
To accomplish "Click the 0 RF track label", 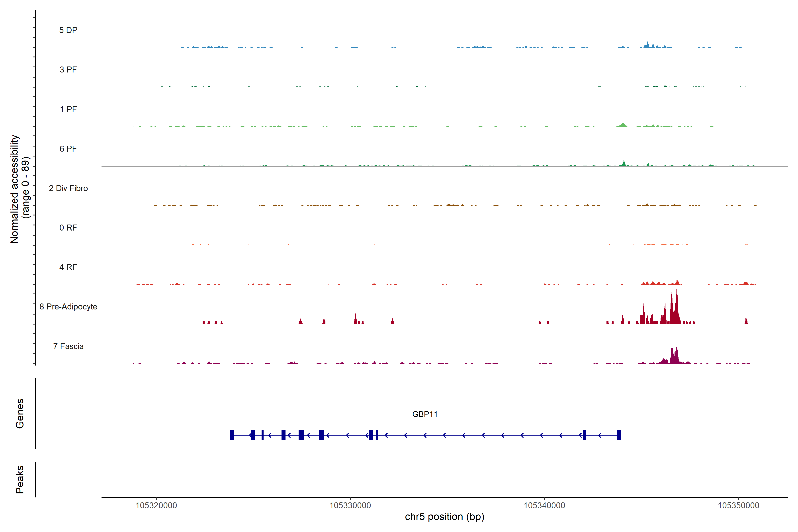I will pyautogui.click(x=68, y=228).
